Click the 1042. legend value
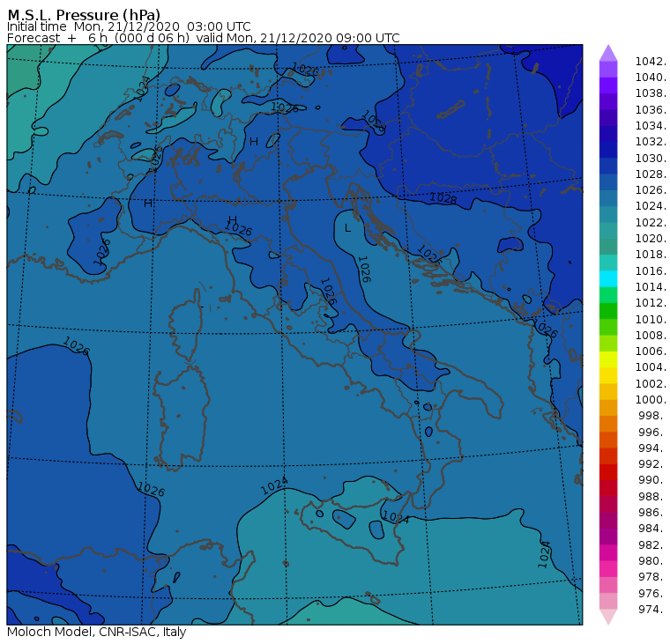 tap(651, 62)
